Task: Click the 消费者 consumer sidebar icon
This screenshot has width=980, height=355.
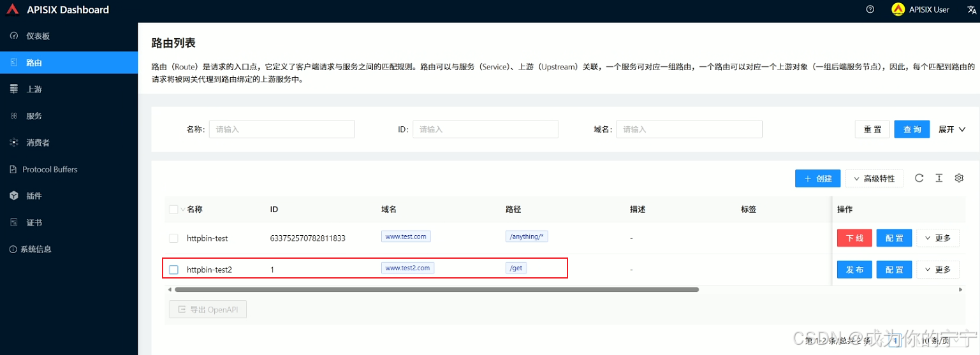Action: (14, 143)
